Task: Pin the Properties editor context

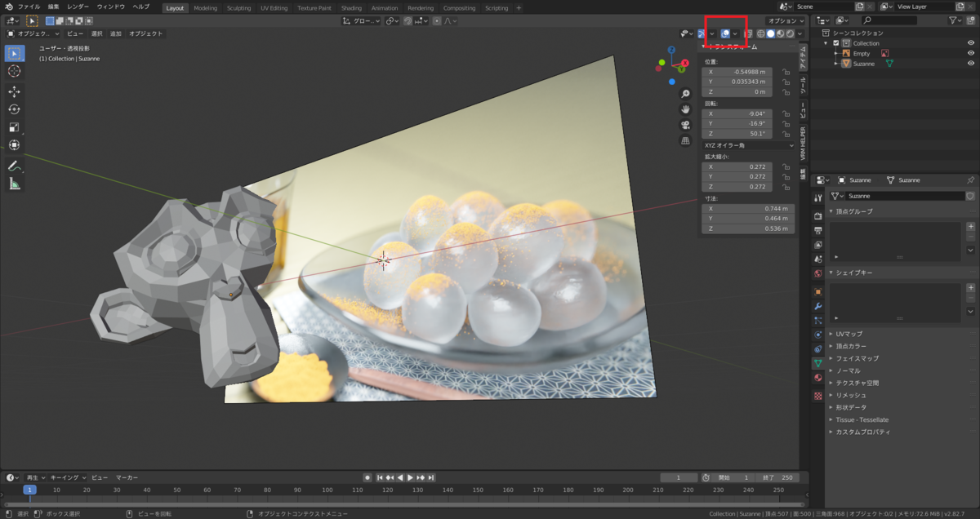Action: [x=970, y=180]
